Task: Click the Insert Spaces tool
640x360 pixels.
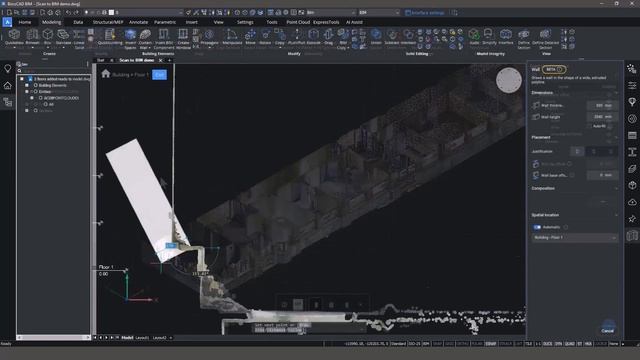Action: 130,39
